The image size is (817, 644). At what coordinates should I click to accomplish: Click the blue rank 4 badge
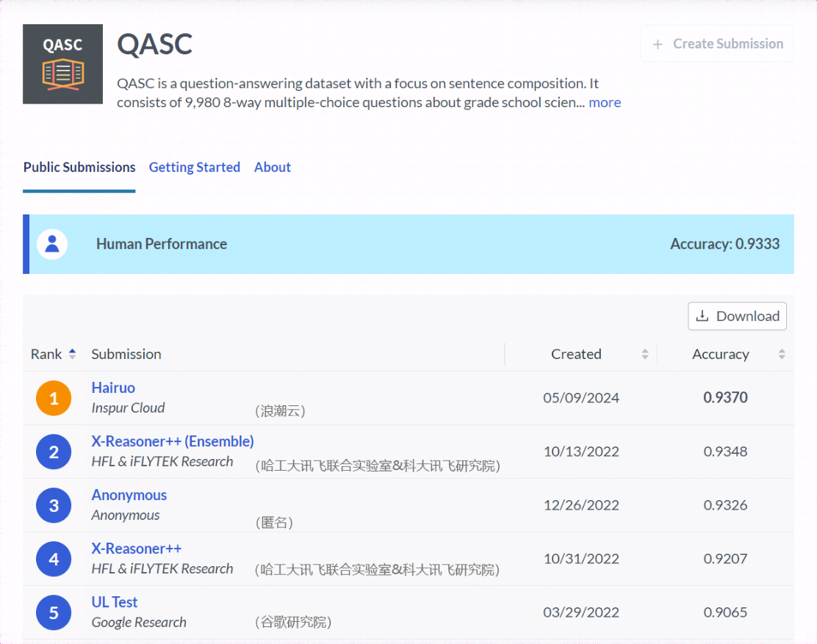click(x=54, y=559)
